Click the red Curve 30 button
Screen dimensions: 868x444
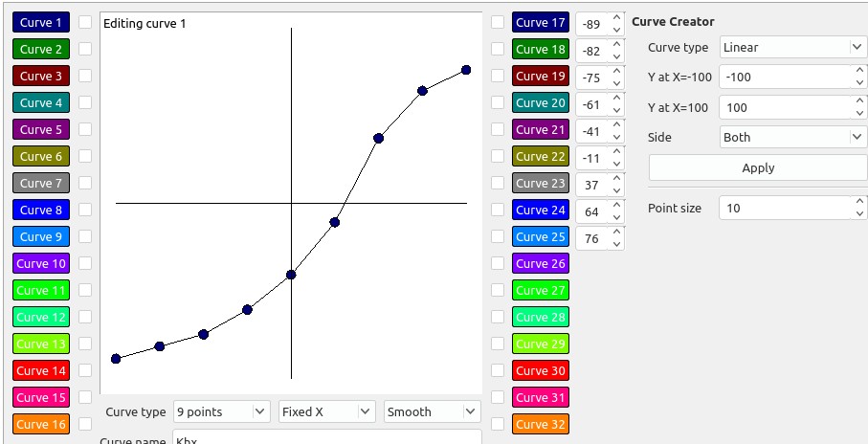(x=540, y=370)
